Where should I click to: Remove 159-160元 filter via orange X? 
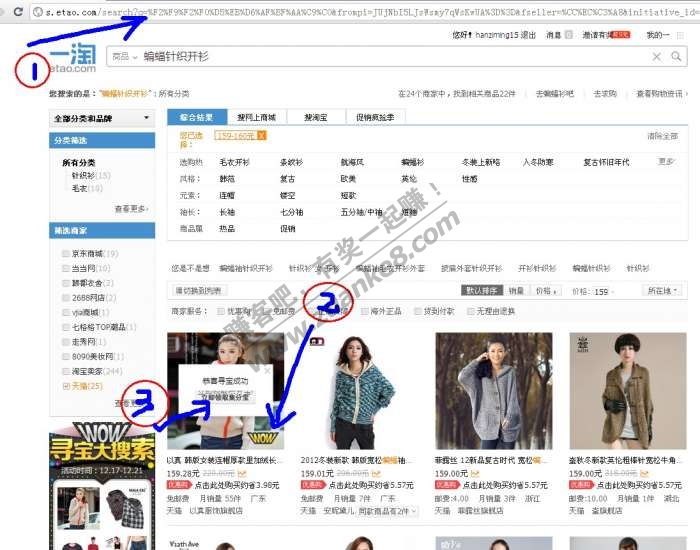(x=262, y=135)
